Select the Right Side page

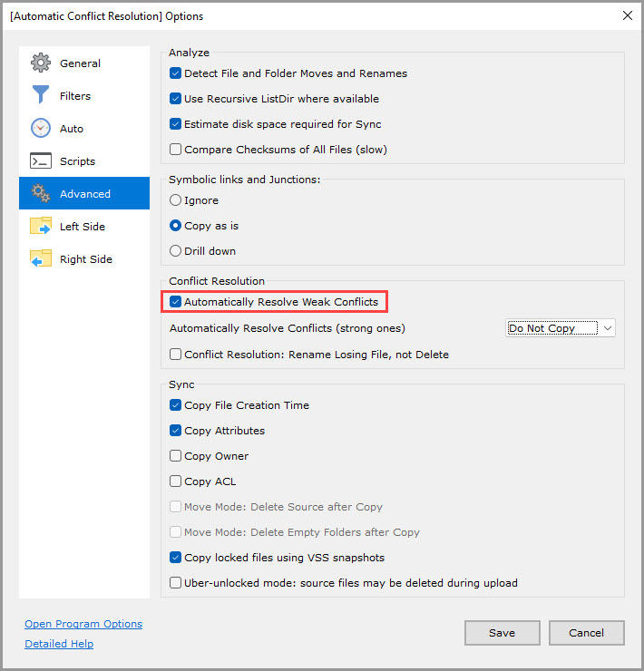tap(84, 258)
